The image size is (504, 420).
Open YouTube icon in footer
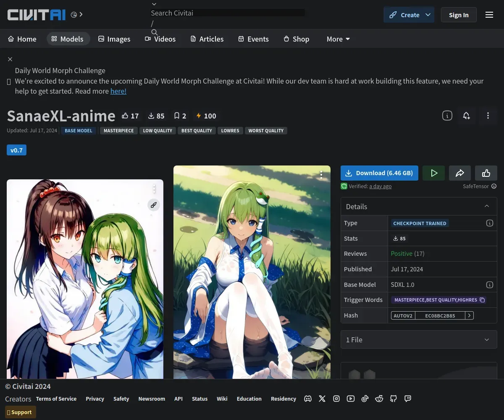click(x=351, y=399)
